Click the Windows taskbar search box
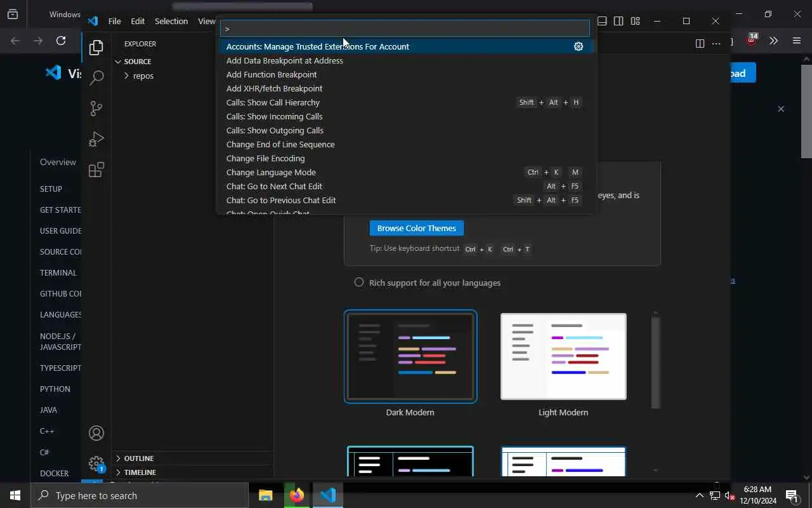Viewport: 812px width, 508px height. [x=140, y=495]
